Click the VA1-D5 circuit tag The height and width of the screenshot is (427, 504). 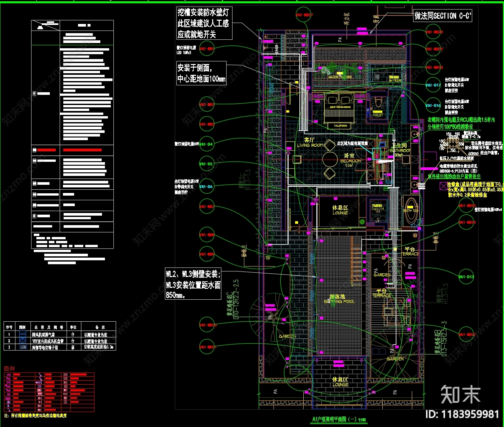(207, 164)
